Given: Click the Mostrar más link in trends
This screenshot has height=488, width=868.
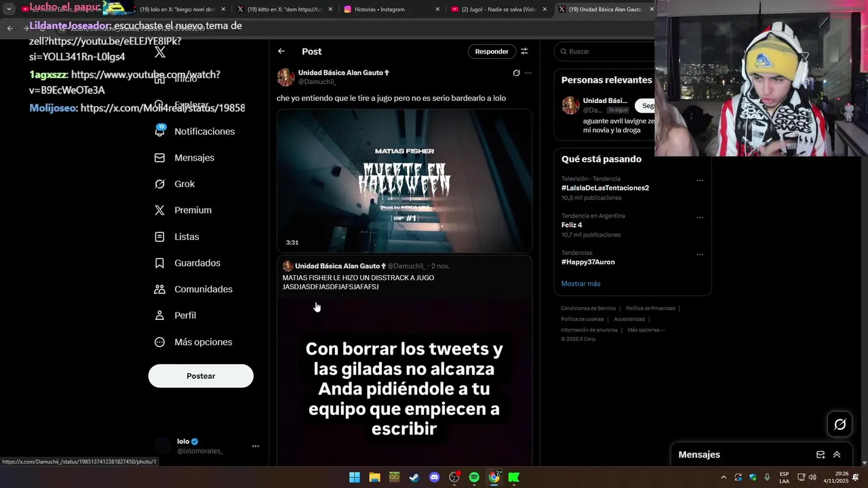Looking at the screenshot, I should (x=580, y=284).
